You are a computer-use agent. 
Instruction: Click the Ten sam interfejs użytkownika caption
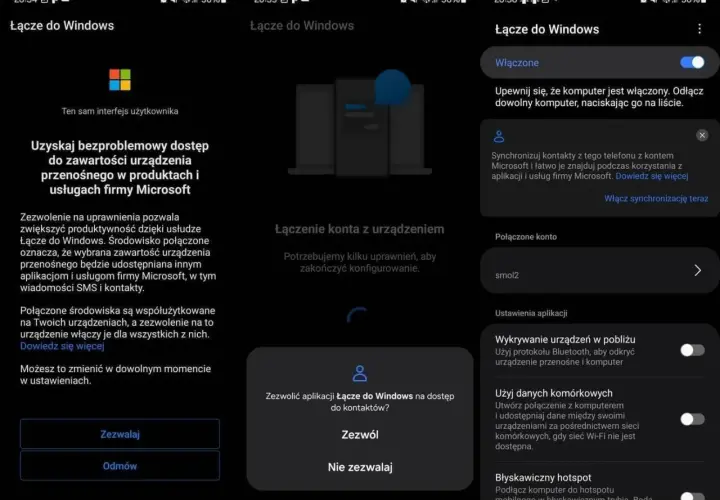pyautogui.click(x=120, y=111)
